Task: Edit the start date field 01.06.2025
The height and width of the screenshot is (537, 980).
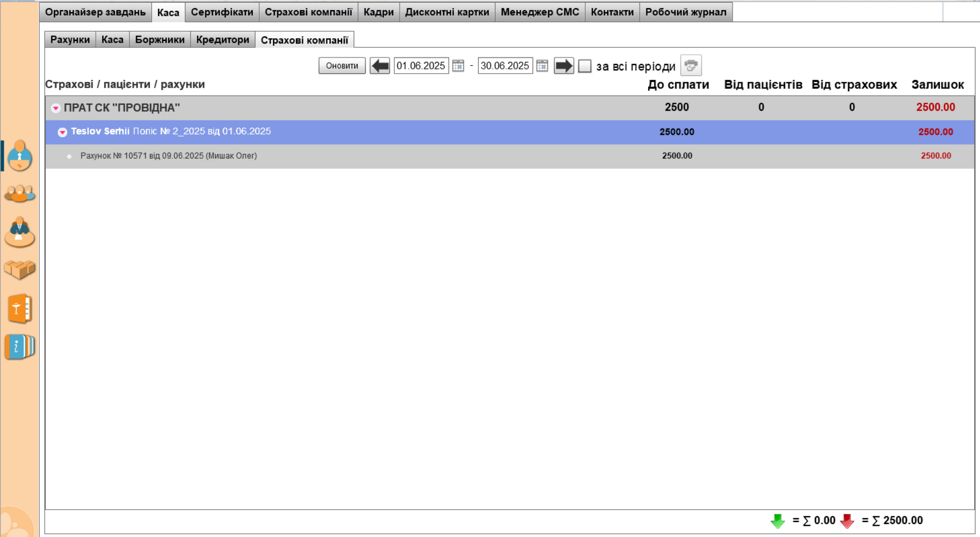Action: click(421, 66)
